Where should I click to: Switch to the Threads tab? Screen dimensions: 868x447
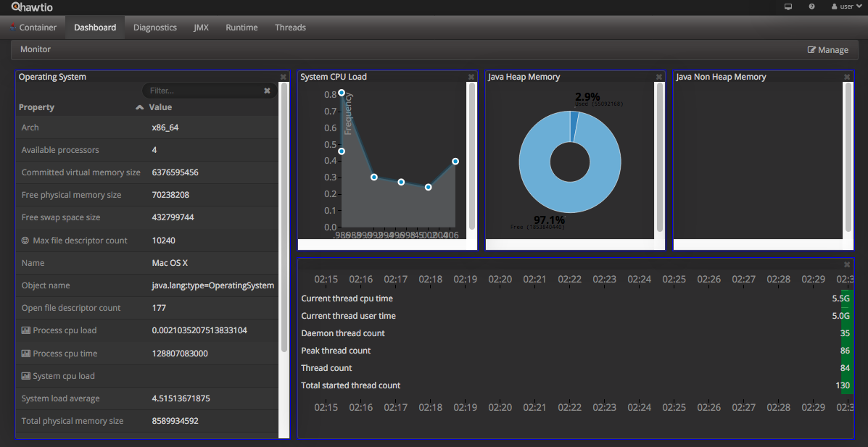point(290,27)
